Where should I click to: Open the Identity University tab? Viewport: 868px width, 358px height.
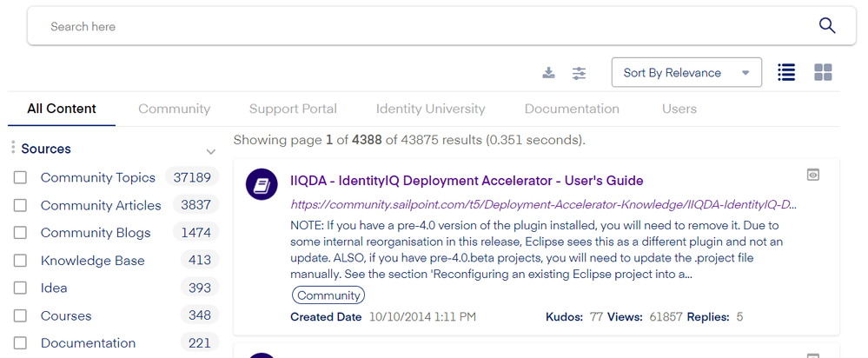[430, 109]
